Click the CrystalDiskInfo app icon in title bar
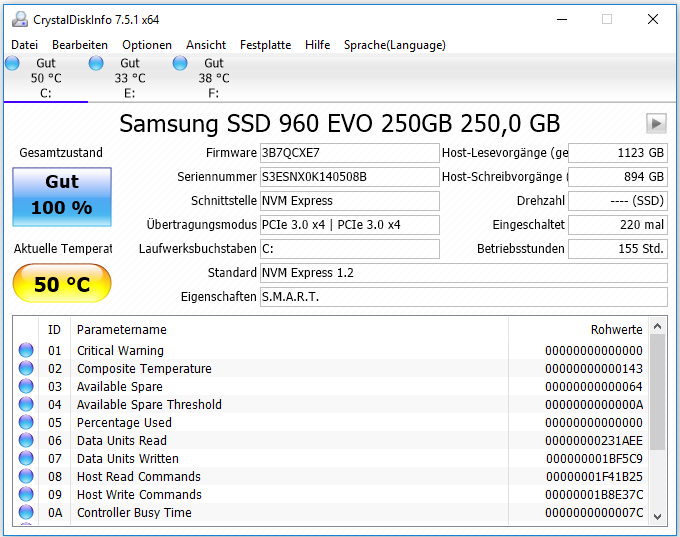The height and width of the screenshot is (537, 680). pyautogui.click(x=20, y=20)
